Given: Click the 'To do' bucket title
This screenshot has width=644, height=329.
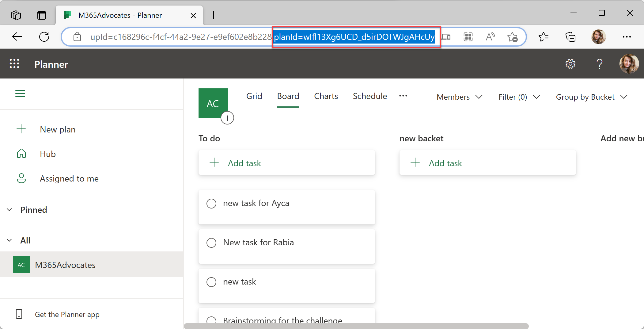Looking at the screenshot, I should pyautogui.click(x=209, y=139).
